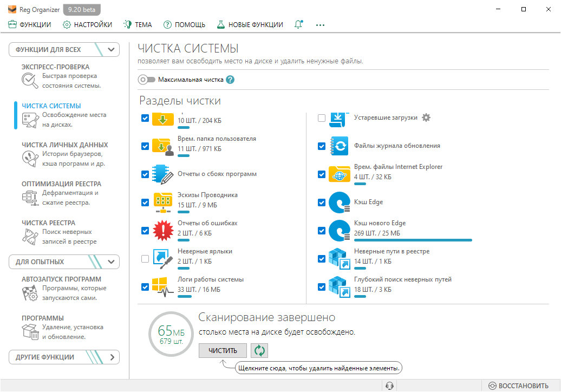Collapse the ФУНКЦИИ ДЛЯ ВСЕХ section

tap(111, 50)
